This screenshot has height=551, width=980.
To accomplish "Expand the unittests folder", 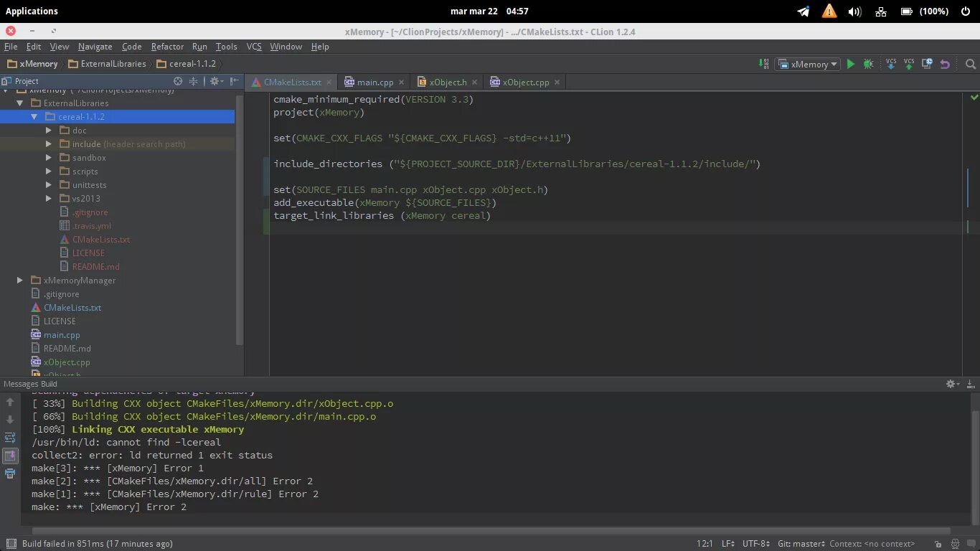I will click(48, 185).
